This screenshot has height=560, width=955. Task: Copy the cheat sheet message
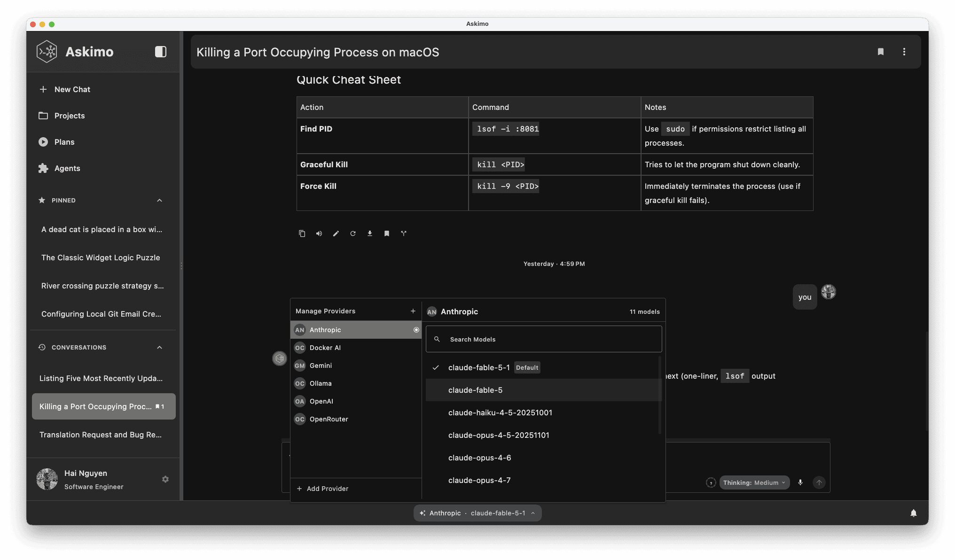coord(302,233)
